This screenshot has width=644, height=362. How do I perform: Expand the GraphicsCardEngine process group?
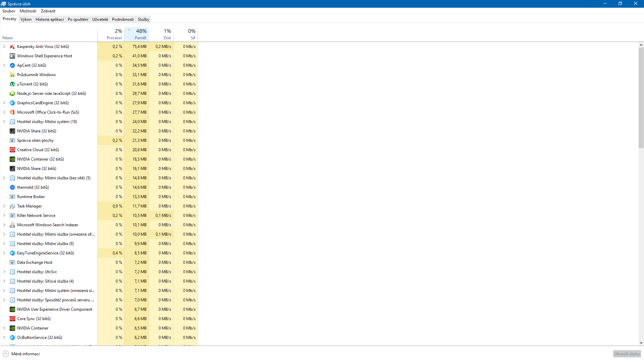tap(4, 103)
